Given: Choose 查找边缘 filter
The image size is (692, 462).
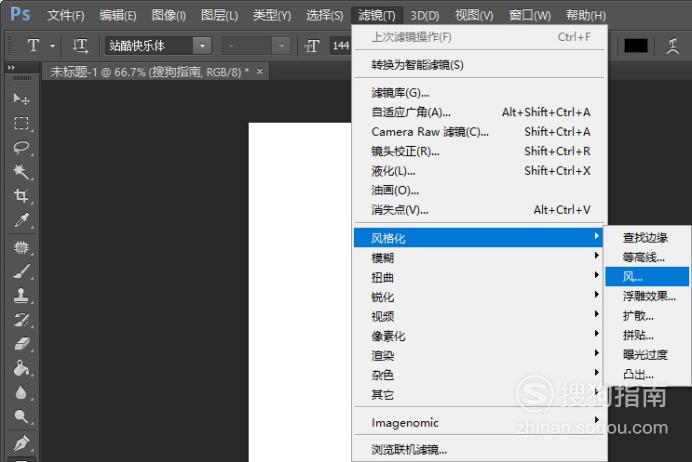Looking at the screenshot, I should tap(647, 237).
